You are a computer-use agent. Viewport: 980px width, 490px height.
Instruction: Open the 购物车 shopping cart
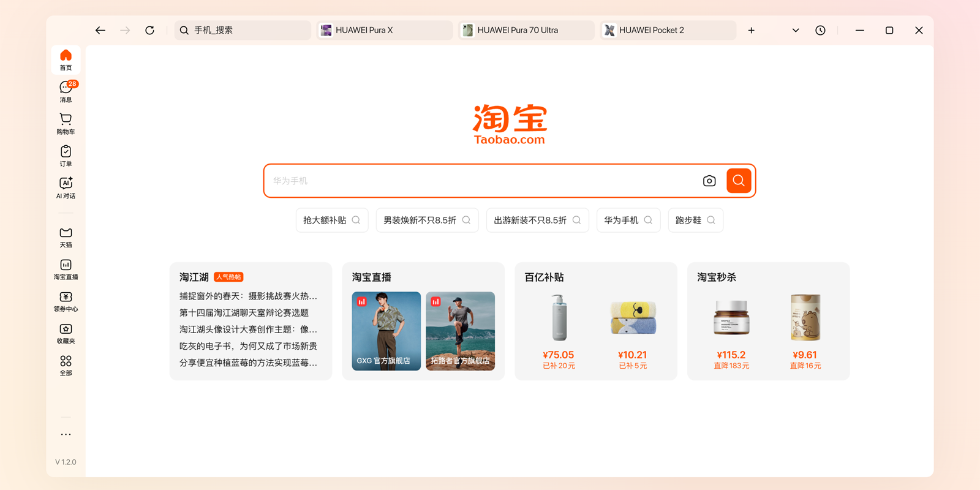66,124
